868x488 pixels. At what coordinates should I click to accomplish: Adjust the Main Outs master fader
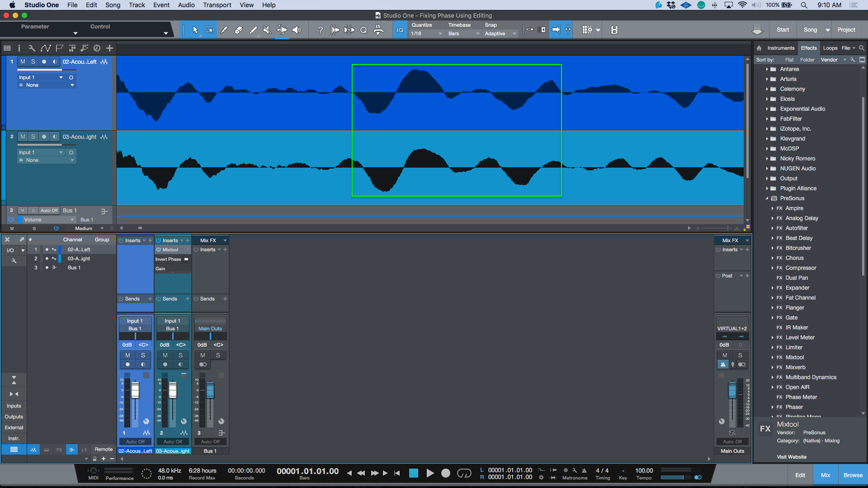[732, 390]
